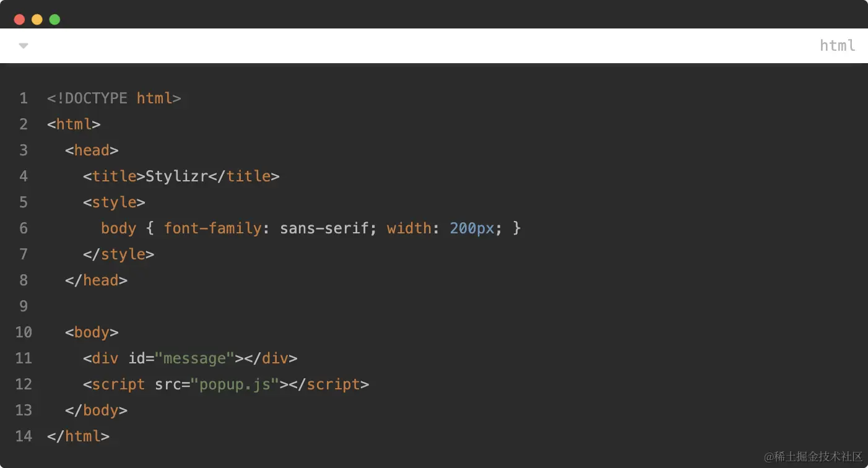Click line number 11 in the gutter
The height and width of the screenshot is (468, 868).
[x=24, y=358]
